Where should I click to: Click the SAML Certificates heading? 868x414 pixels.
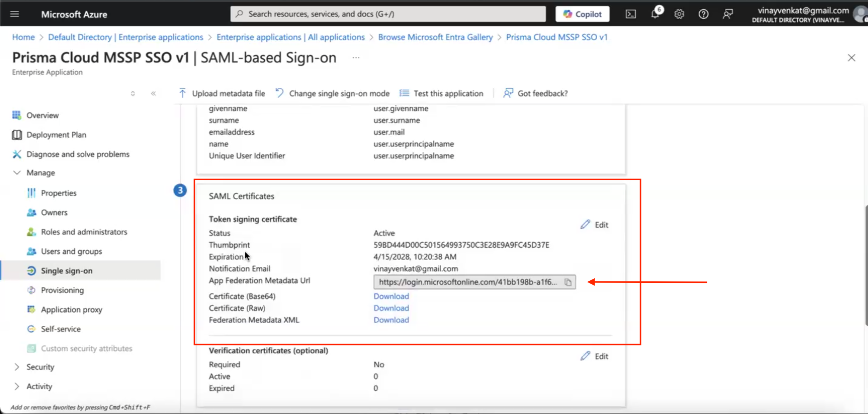point(242,196)
